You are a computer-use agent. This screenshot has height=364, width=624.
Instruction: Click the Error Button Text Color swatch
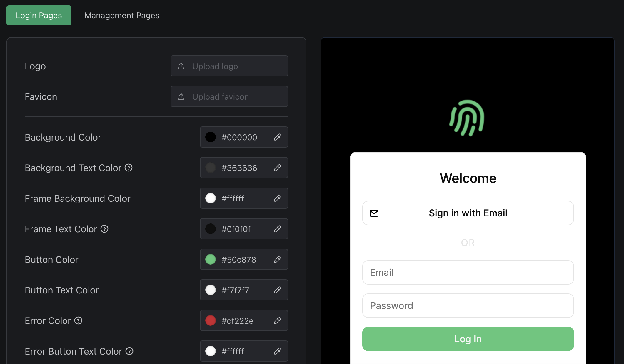point(211,351)
